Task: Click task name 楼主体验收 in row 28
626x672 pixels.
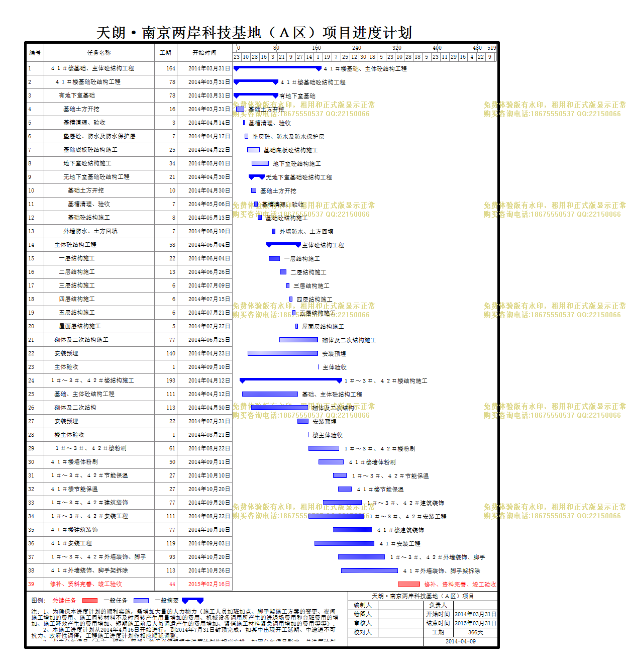Action: click(69, 435)
